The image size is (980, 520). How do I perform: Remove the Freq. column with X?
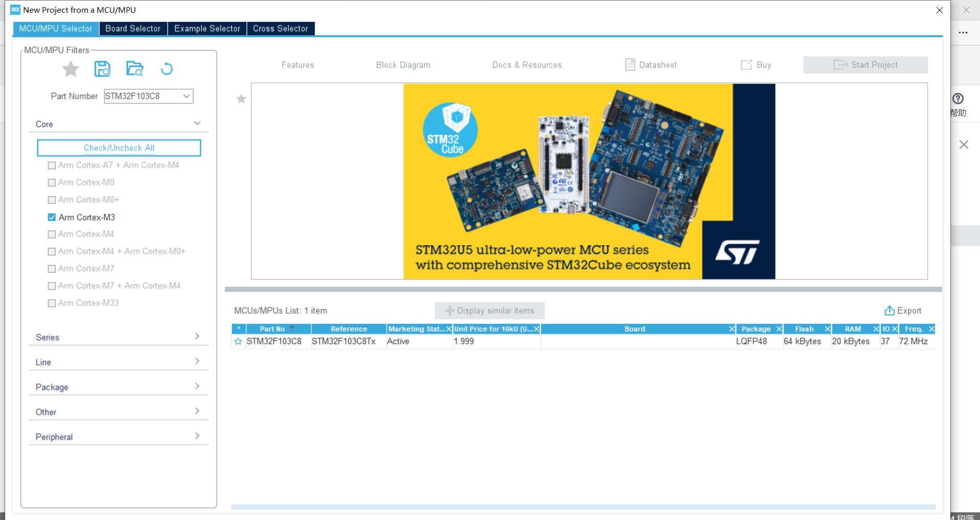[x=931, y=329]
